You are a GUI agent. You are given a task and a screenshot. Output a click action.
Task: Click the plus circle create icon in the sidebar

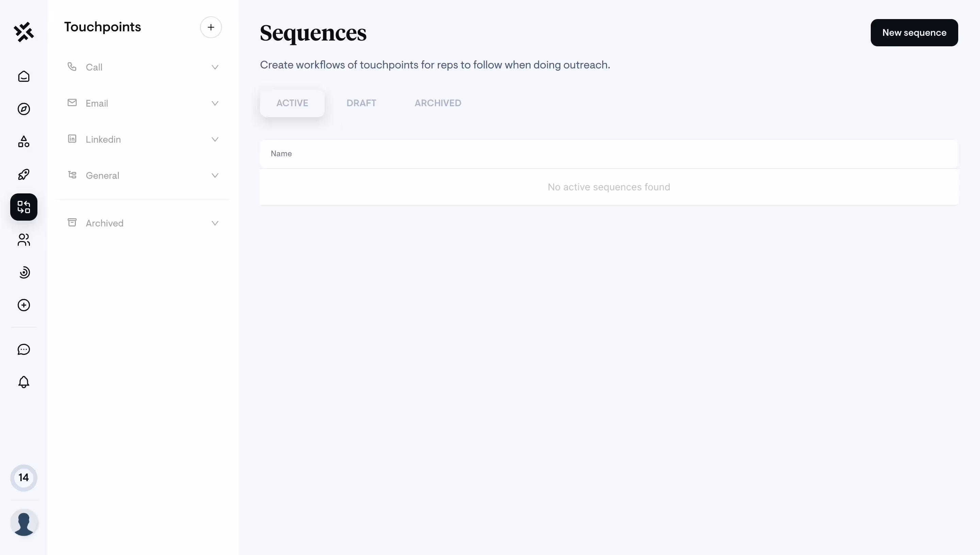pyautogui.click(x=23, y=305)
